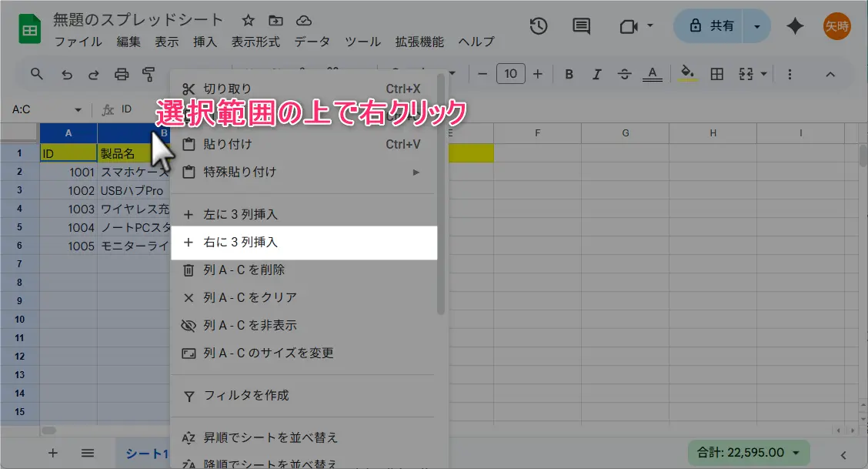This screenshot has height=469, width=868.
Task: Toggle bold formatting button
Action: [569, 74]
